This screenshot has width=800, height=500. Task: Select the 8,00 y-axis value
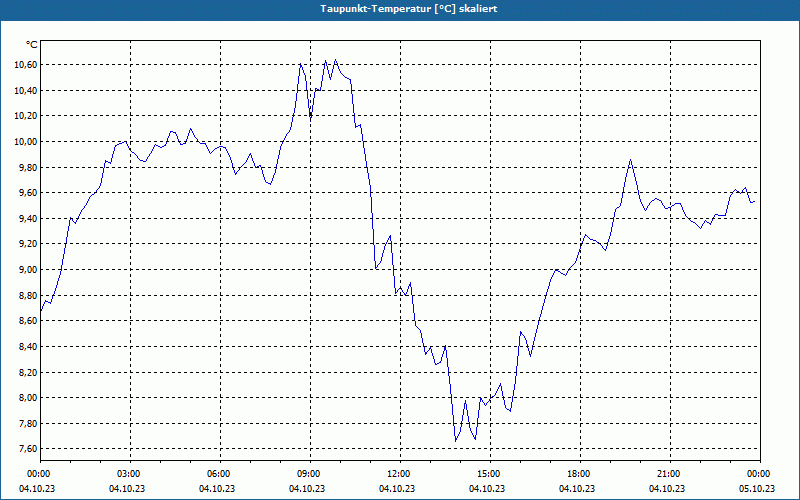click(28, 397)
